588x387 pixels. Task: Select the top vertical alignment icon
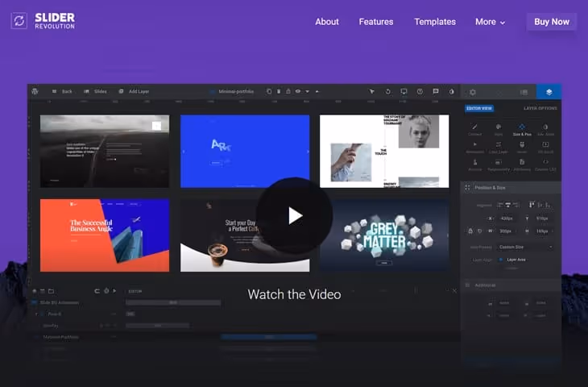532,205
